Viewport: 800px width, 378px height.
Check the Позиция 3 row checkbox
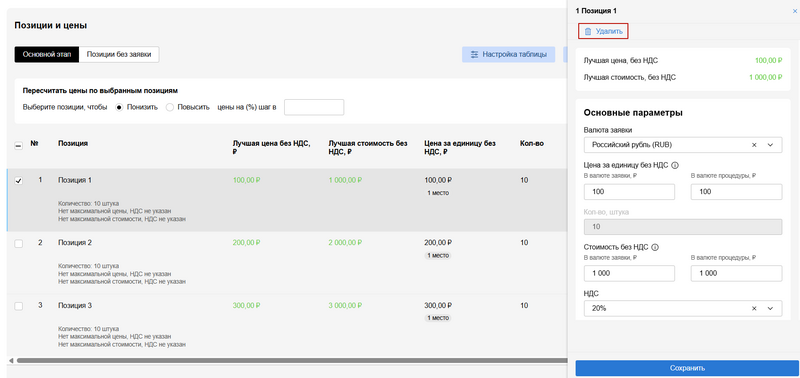pos(19,307)
